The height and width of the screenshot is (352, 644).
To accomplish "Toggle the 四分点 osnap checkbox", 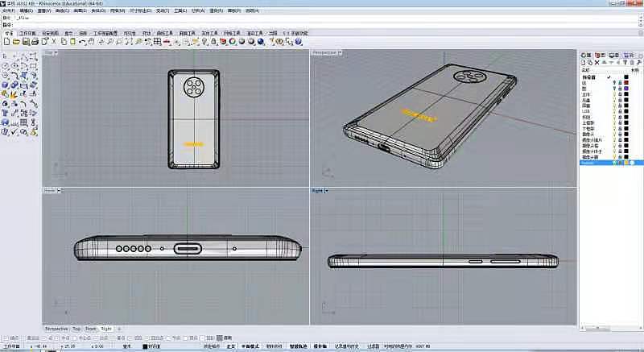I will point(148,338).
